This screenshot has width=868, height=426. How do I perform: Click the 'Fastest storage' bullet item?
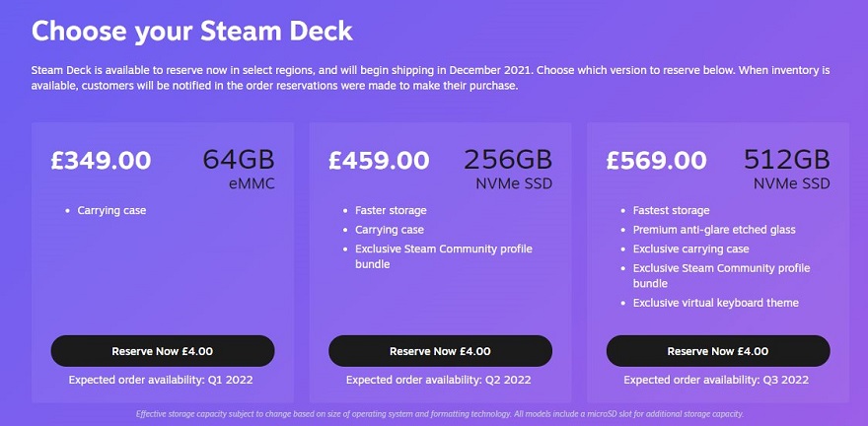[x=671, y=211]
